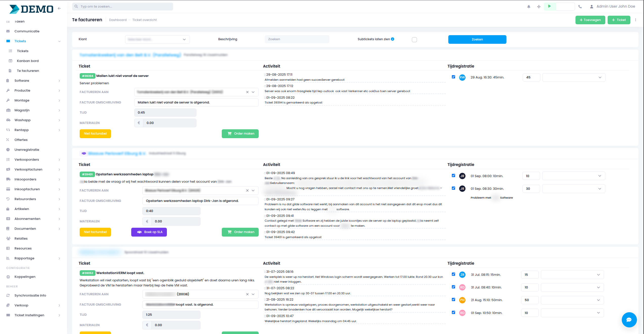644x334 pixels.
Task: Click the Beschrijving search input field
Action: (x=297, y=39)
